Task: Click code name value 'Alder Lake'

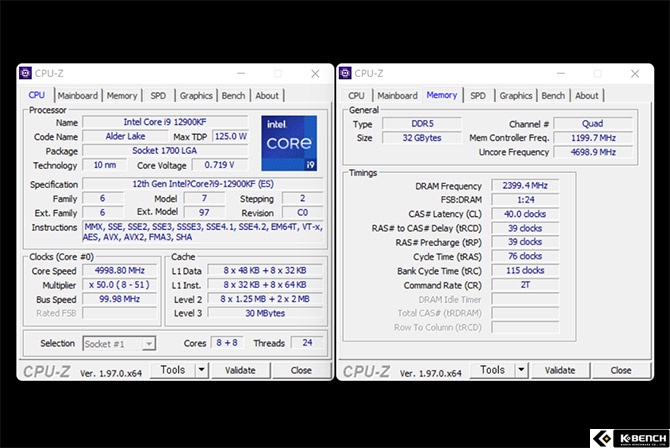Action: tap(126, 136)
